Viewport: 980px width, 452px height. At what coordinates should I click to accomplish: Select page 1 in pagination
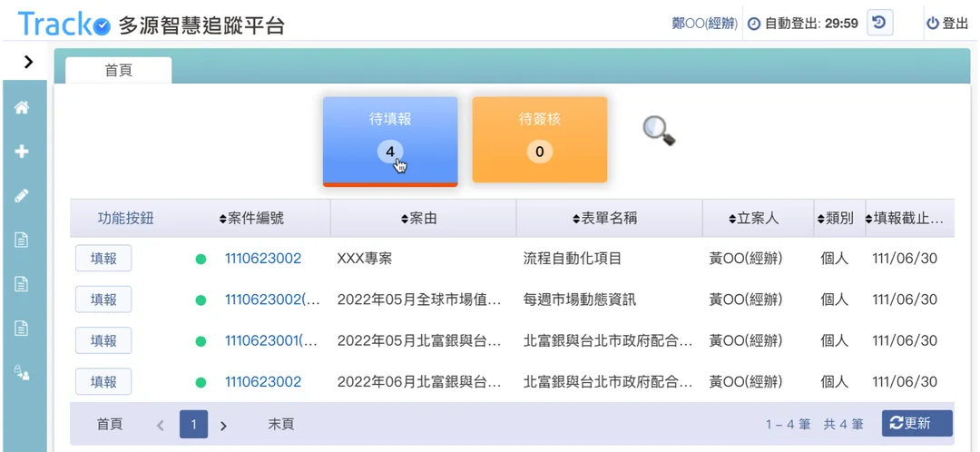(194, 425)
